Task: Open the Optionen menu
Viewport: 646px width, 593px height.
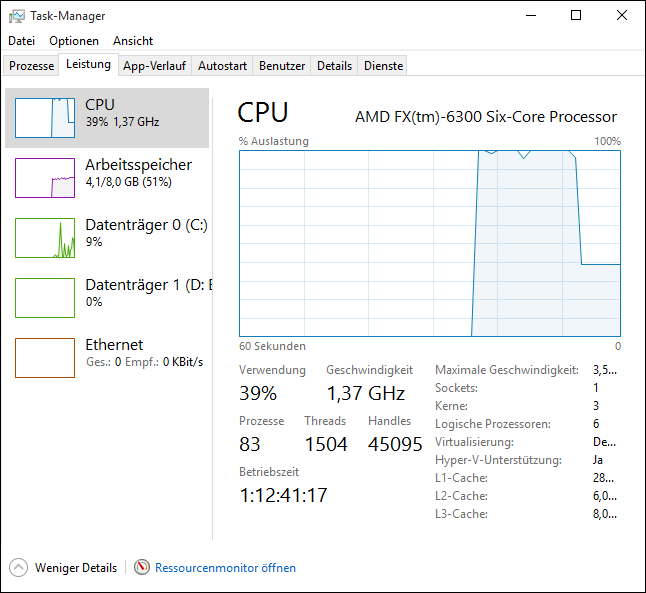Action: coord(74,41)
